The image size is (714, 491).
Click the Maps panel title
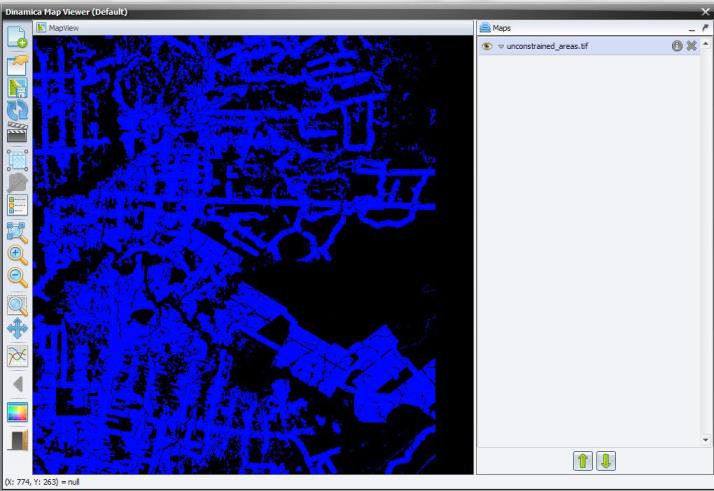coord(501,28)
